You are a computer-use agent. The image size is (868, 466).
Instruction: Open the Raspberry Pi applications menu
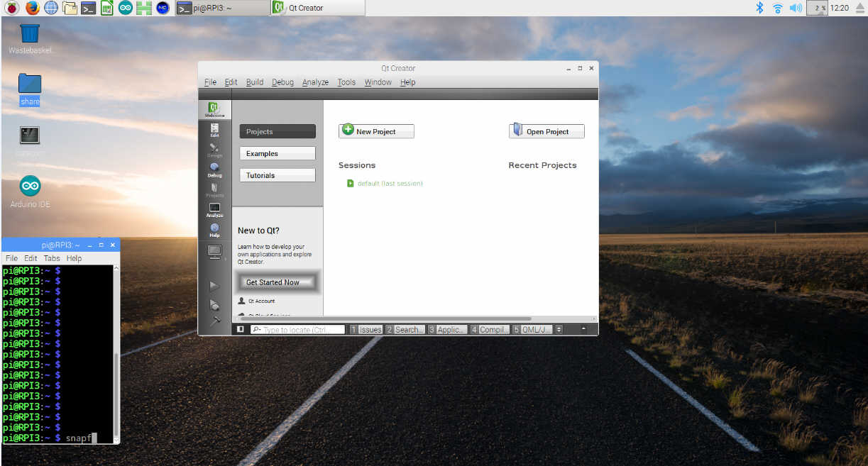tap(12, 8)
